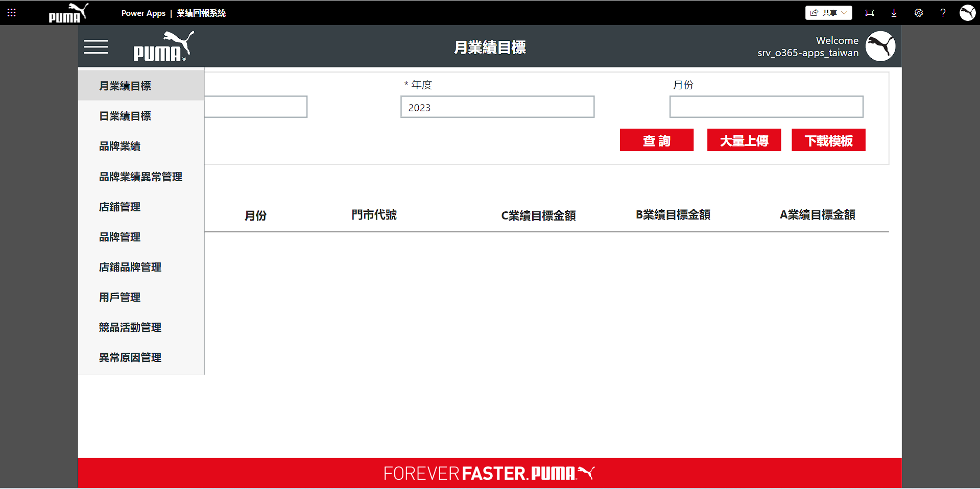Viewport: 980px width, 489px height.
Task: Open the help question mark icon
Action: tap(943, 13)
